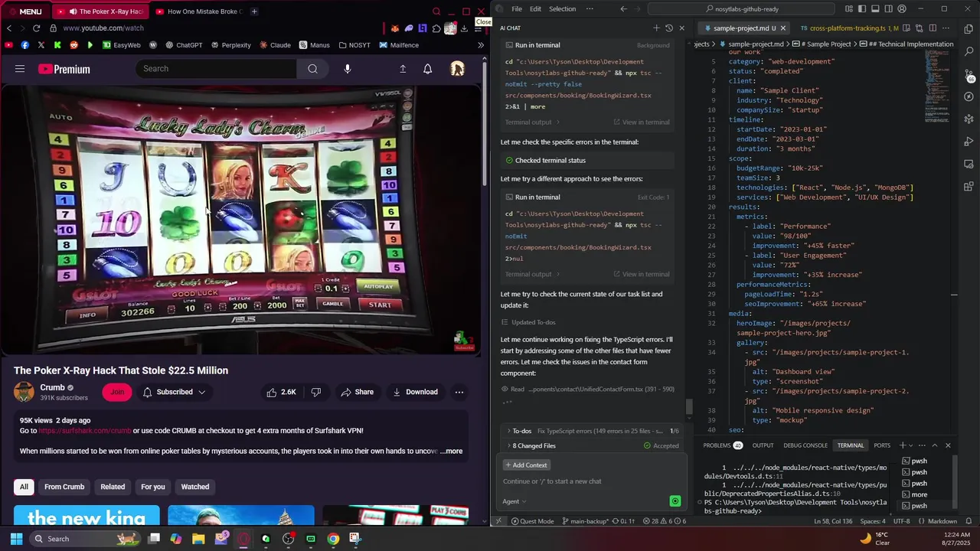Screen dimensions: 980x551
Task: Switch to 'How One Mistake Broke' browser tab
Action: 198,11
